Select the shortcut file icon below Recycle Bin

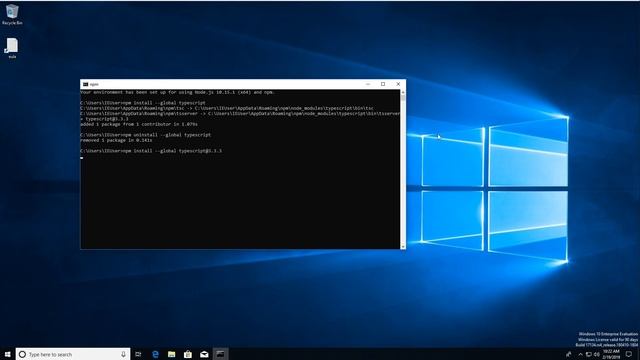[12, 48]
